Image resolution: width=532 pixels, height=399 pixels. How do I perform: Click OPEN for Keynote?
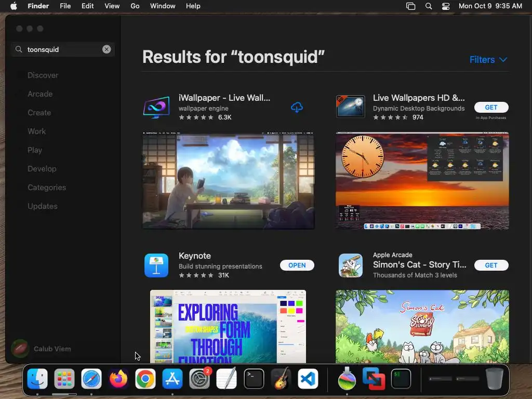tap(297, 265)
